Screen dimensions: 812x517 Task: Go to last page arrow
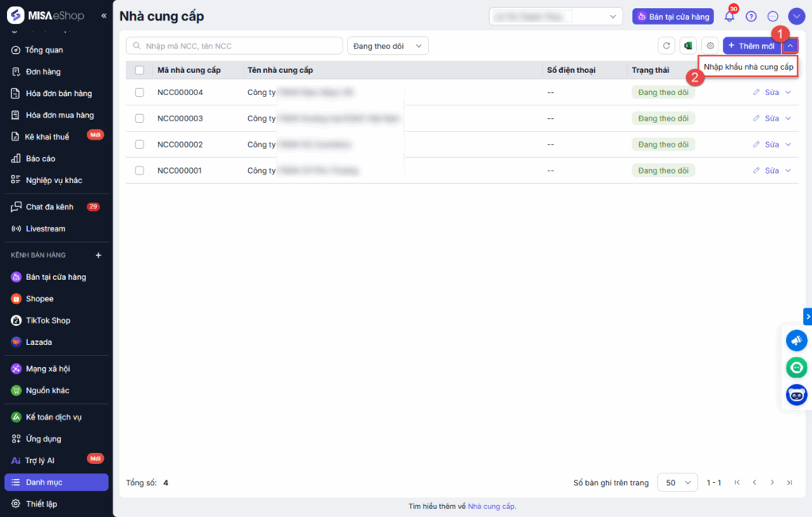tap(790, 482)
